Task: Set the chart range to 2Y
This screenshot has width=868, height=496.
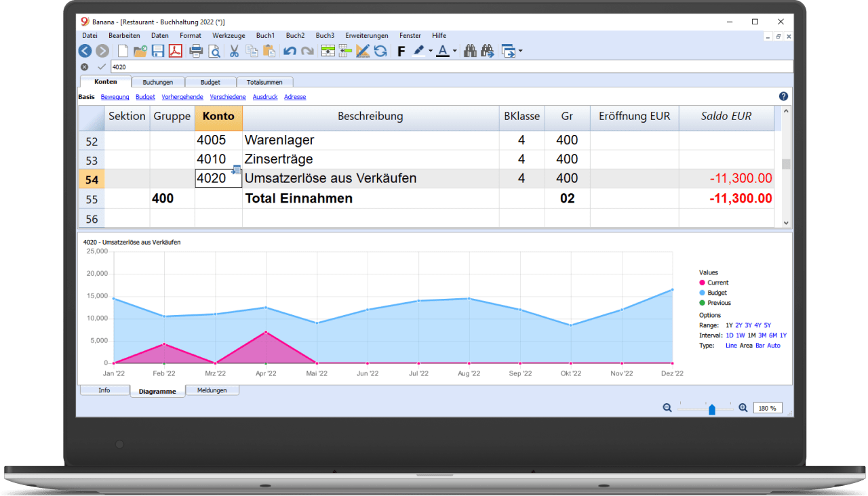Action: tap(738, 325)
